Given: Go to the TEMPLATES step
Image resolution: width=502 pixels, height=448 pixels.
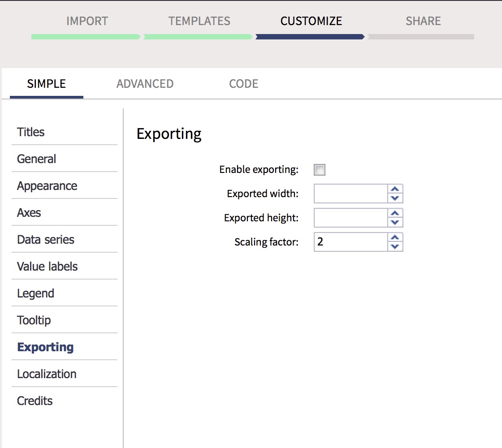Looking at the screenshot, I should click(x=199, y=21).
